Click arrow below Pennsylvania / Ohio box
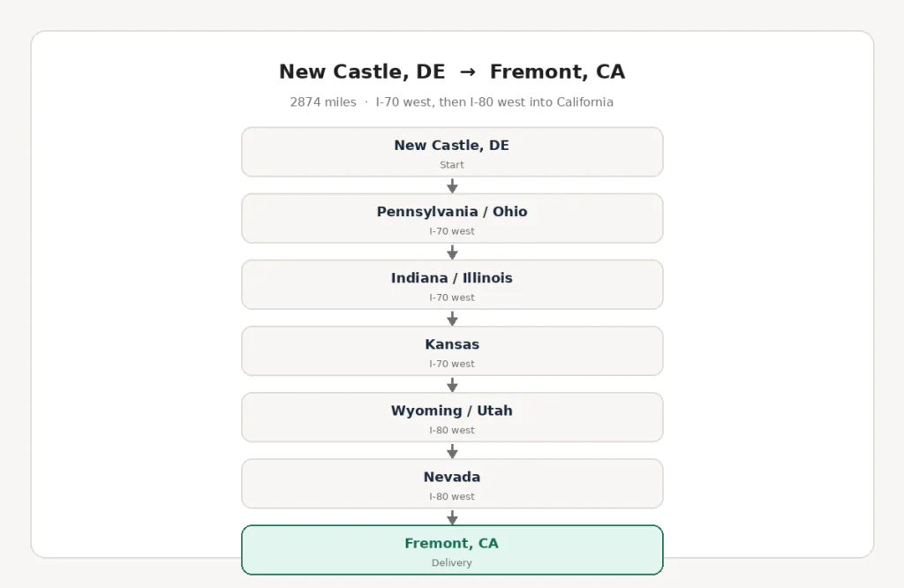 pos(452,252)
